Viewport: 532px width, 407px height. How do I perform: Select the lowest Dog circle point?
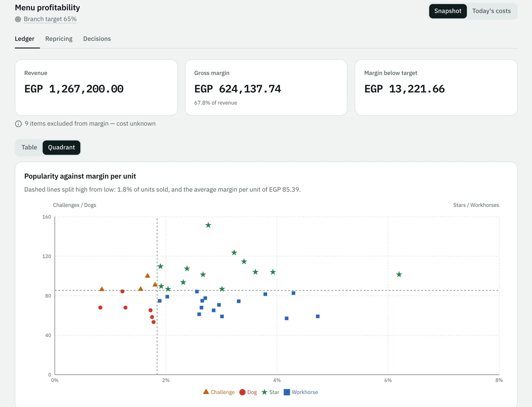click(153, 322)
